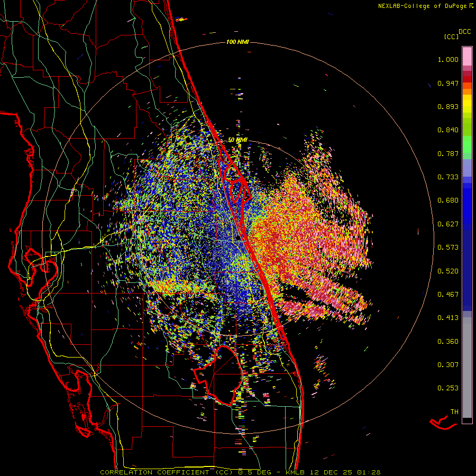The height and width of the screenshot is (476, 476).
Task: Click the 100 NMI range ring label
Action: tap(237, 42)
